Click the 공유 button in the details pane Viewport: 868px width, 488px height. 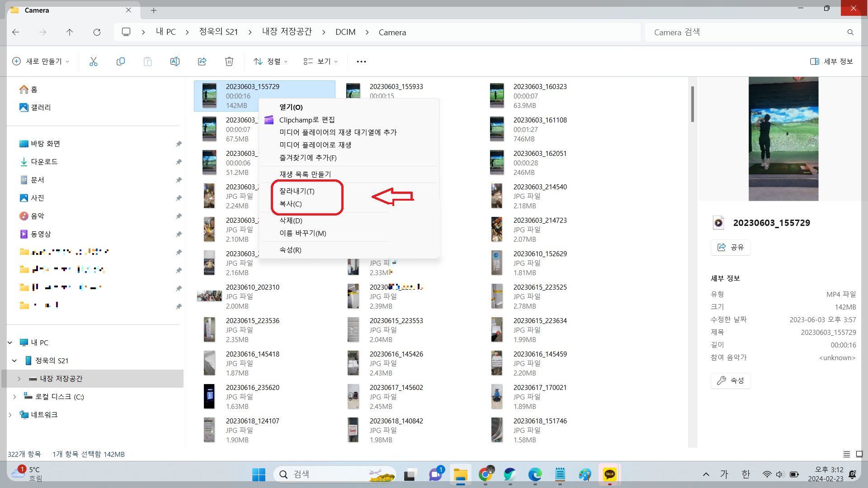730,247
